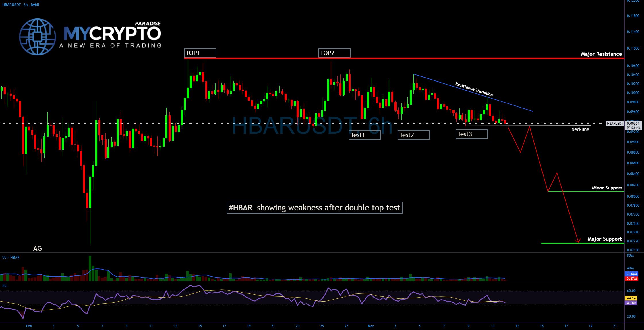644x330 pixels.
Task: Click the Resistance Trendline label
Action: 474,89
